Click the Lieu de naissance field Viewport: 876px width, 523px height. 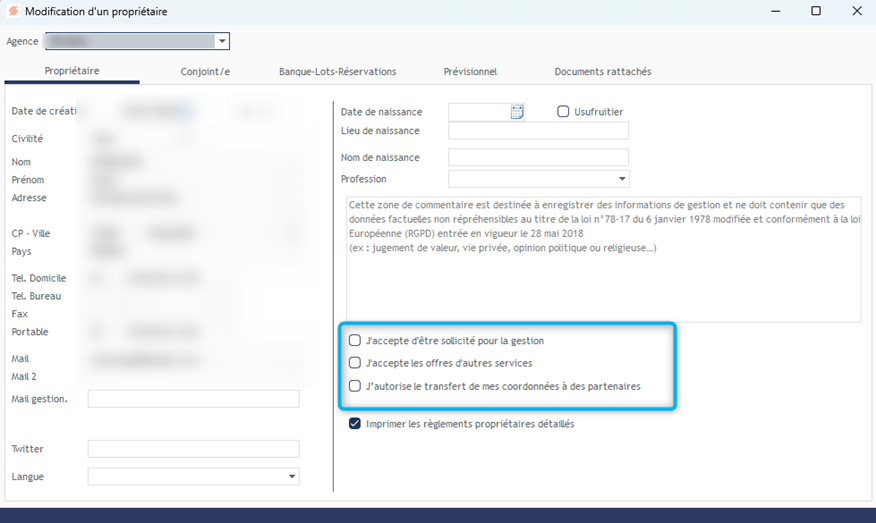point(538,131)
